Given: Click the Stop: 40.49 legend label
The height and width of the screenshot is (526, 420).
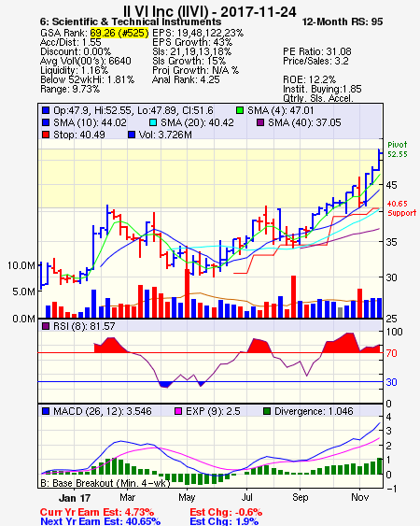Looking at the screenshot, I should click(79, 135).
